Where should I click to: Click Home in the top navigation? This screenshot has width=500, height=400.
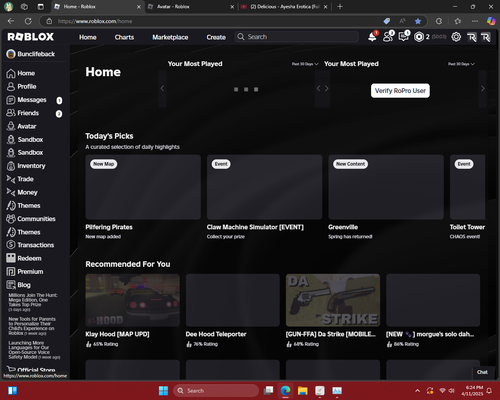pos(88,37)
